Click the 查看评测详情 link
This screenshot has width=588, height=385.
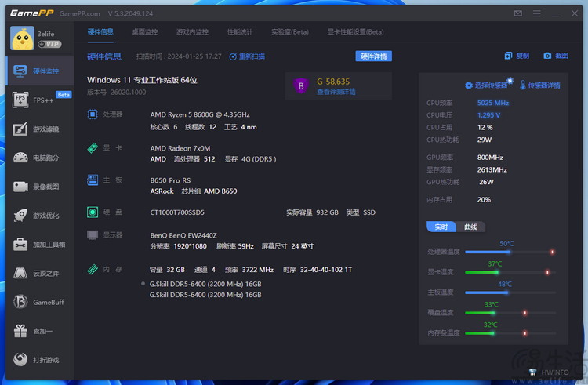[336, 92]
